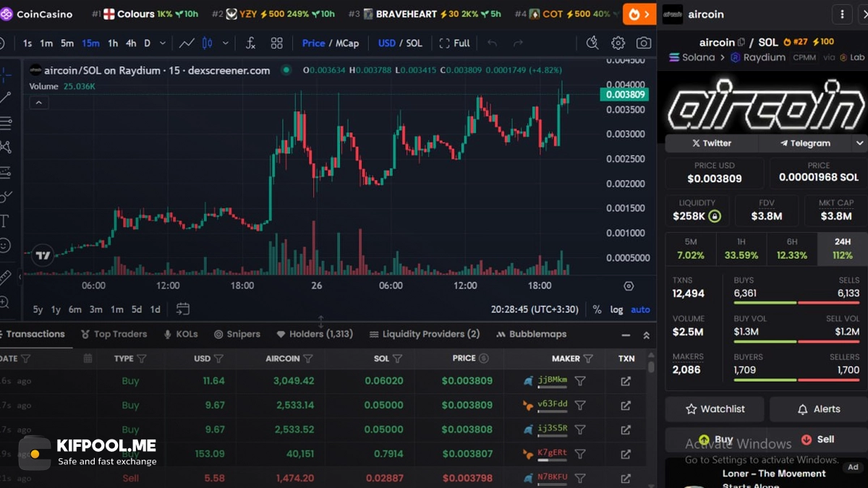
Task: Select the emoji sticker tool
Action: click(5, 246)
